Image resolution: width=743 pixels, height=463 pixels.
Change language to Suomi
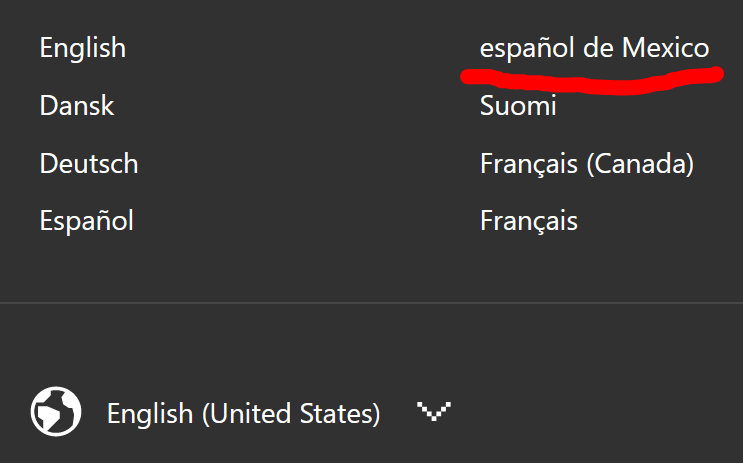[x=518, y=105]
